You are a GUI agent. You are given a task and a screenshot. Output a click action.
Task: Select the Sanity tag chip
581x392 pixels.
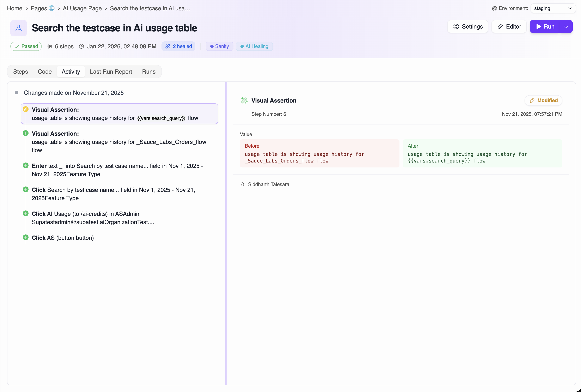pyautogui.click(x=219, y=46)
